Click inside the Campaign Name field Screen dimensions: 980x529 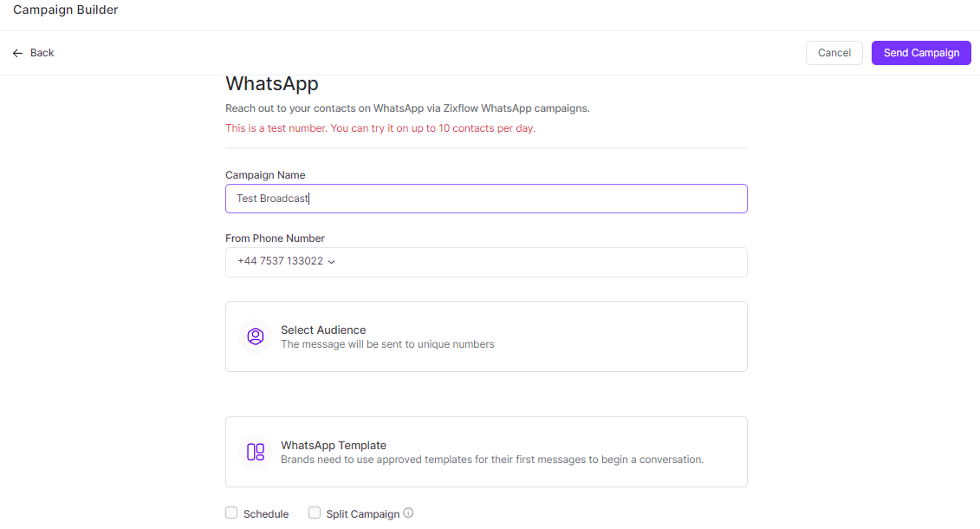click(485, 199)
